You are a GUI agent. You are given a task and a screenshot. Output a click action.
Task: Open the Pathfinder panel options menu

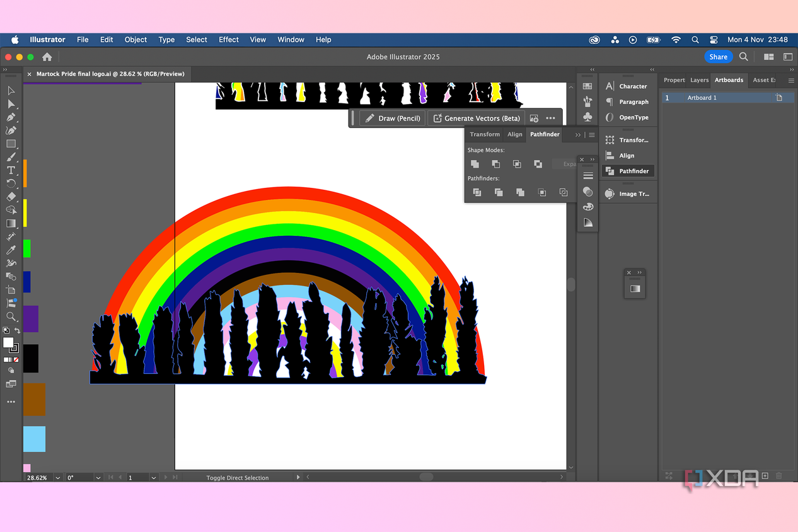pyautogui.click(x=591, y=135)
